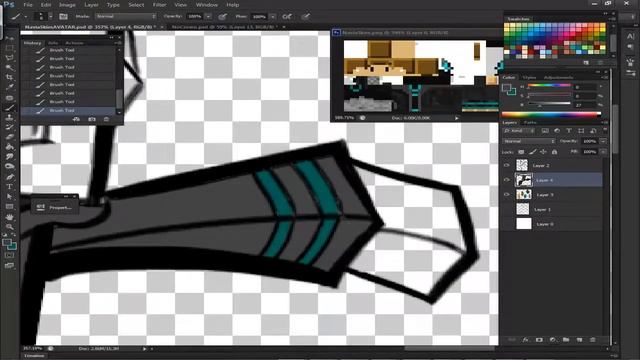640x360 pixels.
Task: Add a layer mask icon
Action: tap(539, 340)
